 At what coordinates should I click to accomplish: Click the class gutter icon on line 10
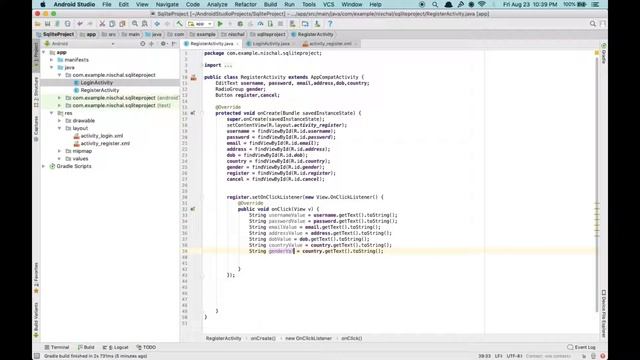click(x=194, y=77)
